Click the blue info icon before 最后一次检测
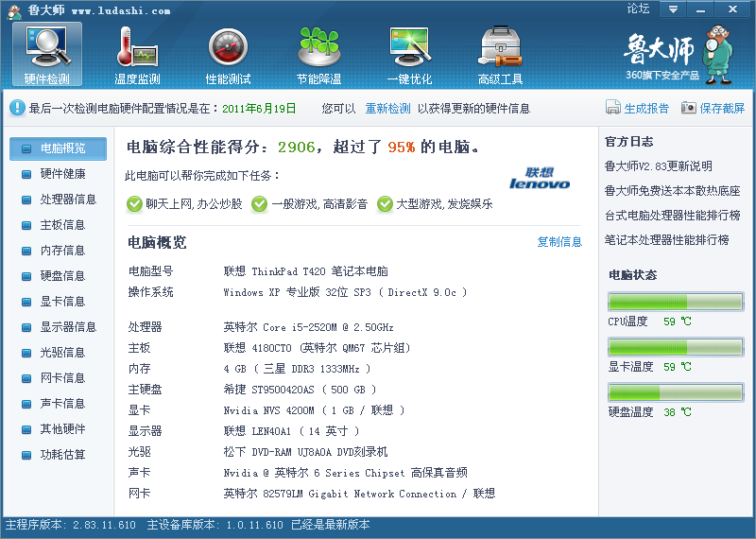The image size is (756, 539). [17, 108]
